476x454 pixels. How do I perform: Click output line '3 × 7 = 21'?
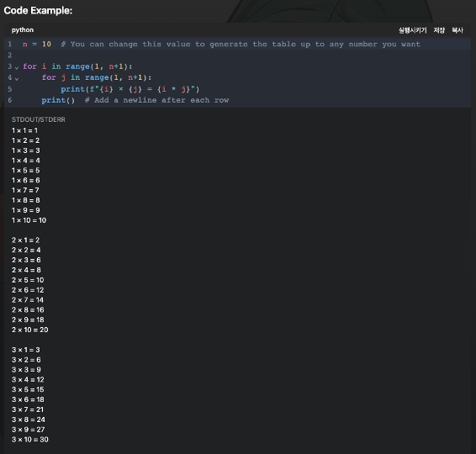(27, 409)
